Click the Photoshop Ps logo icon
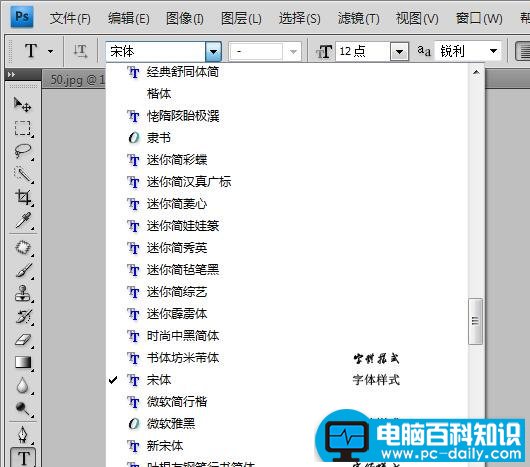This screenshot has width=530, height=467. click(x=22, y=17)
